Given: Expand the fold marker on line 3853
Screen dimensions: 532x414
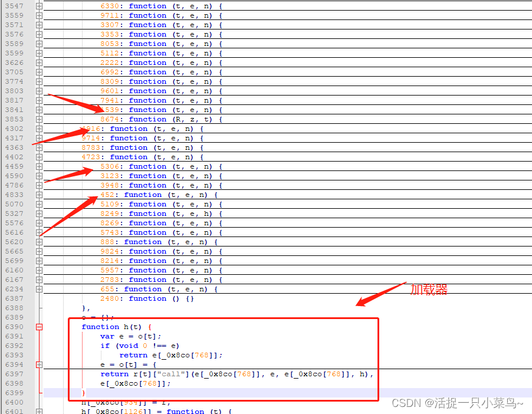Looking at the screenshot, I should (39, 119).
